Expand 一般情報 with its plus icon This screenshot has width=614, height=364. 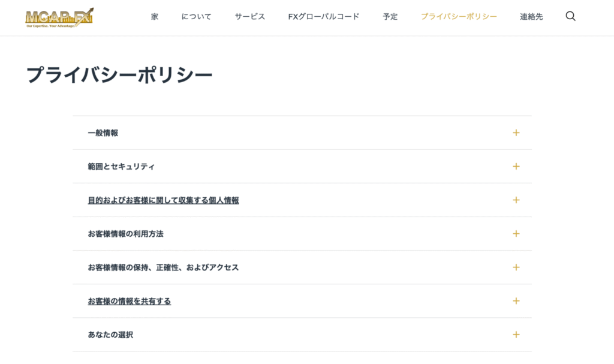(516, 133)
